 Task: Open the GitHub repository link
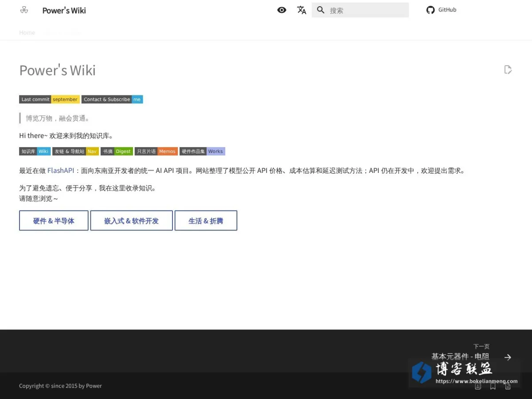coord(441,10)
